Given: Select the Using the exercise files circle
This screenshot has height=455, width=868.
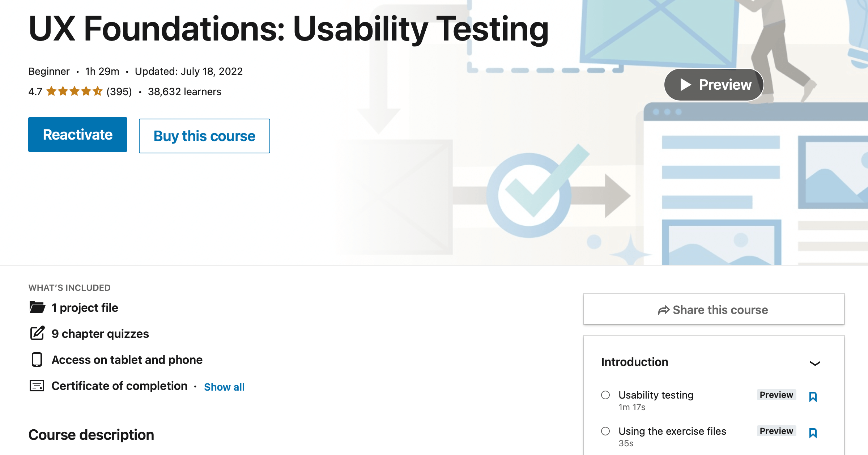Looking at the screenshot, I should [x=605, y=431].
